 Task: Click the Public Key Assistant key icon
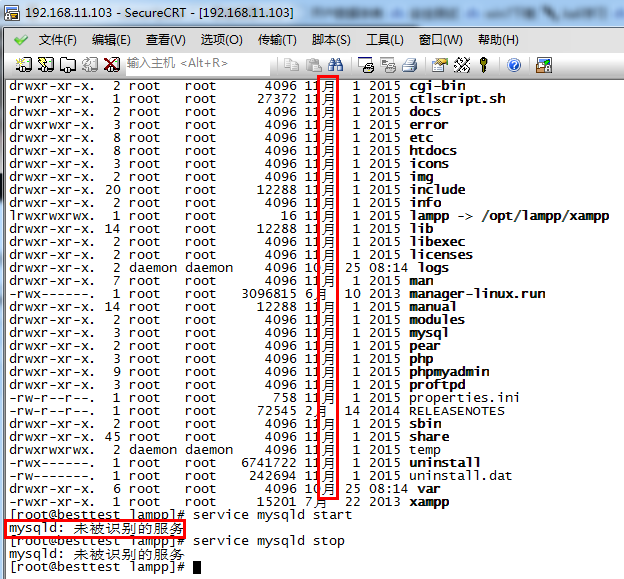click(x=484, y=64)
